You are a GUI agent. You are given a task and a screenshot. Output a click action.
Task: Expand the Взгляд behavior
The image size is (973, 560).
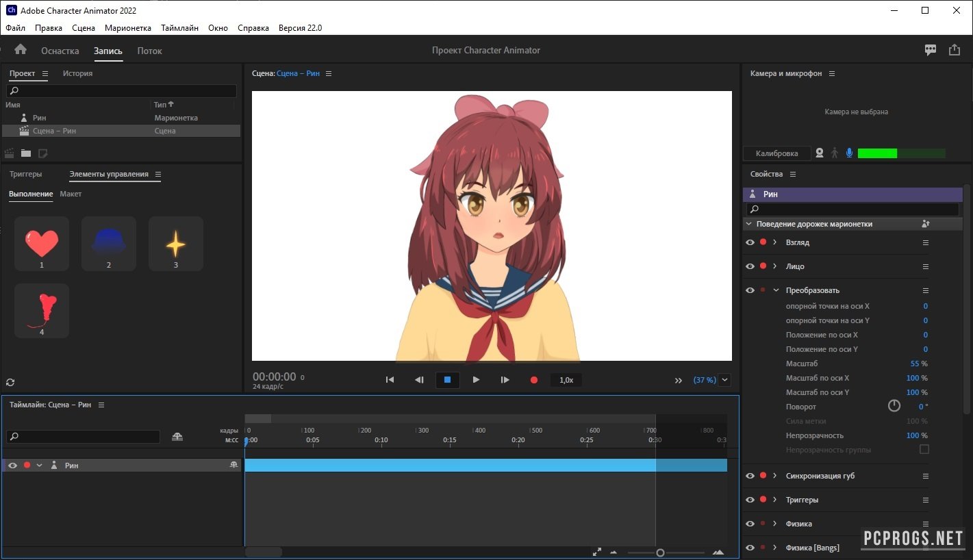point(775,242)
